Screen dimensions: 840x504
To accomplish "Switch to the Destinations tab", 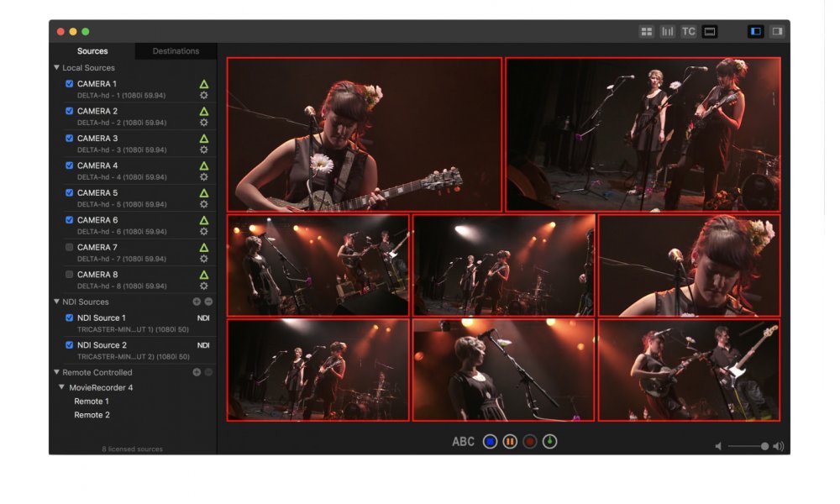I will point(176,51).
